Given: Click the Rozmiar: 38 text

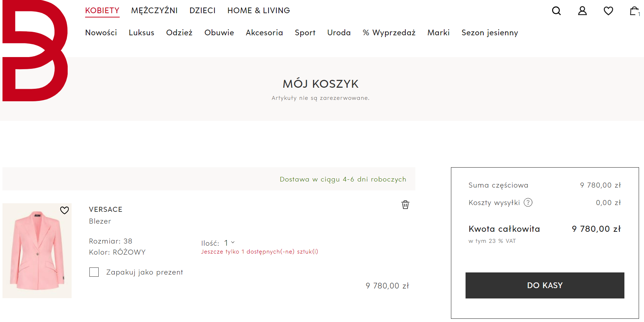Looking at the screenshot, I should [111, 241].
